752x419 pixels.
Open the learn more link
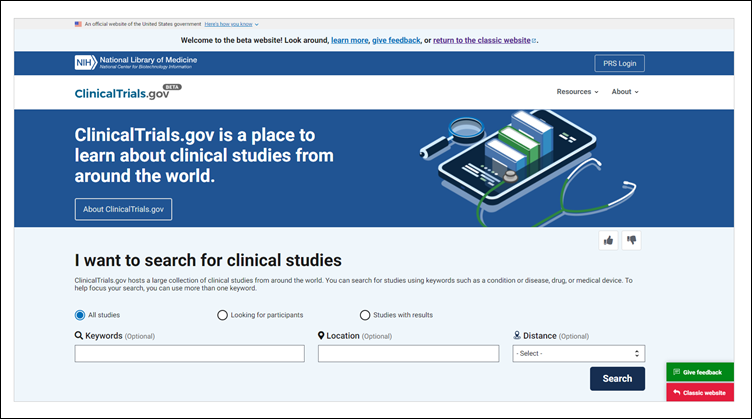click(350, 40)
